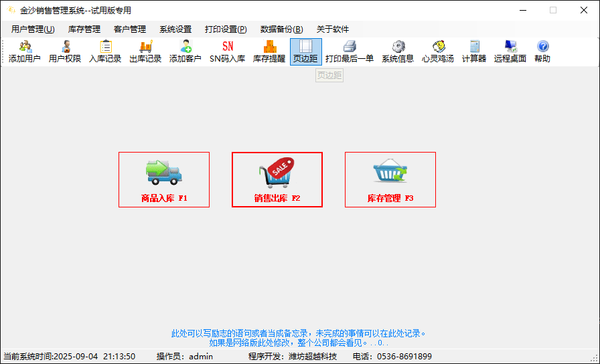This screenshot has height=364, width=600.
Task: Click the 商品入库 F1 button
Action: click(164, 179)
